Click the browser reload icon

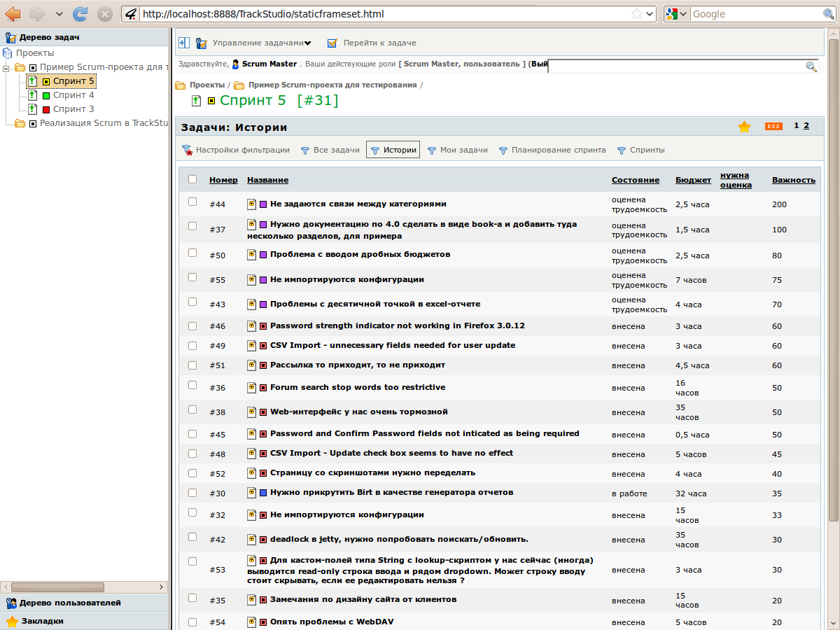(x=80, y=14)
